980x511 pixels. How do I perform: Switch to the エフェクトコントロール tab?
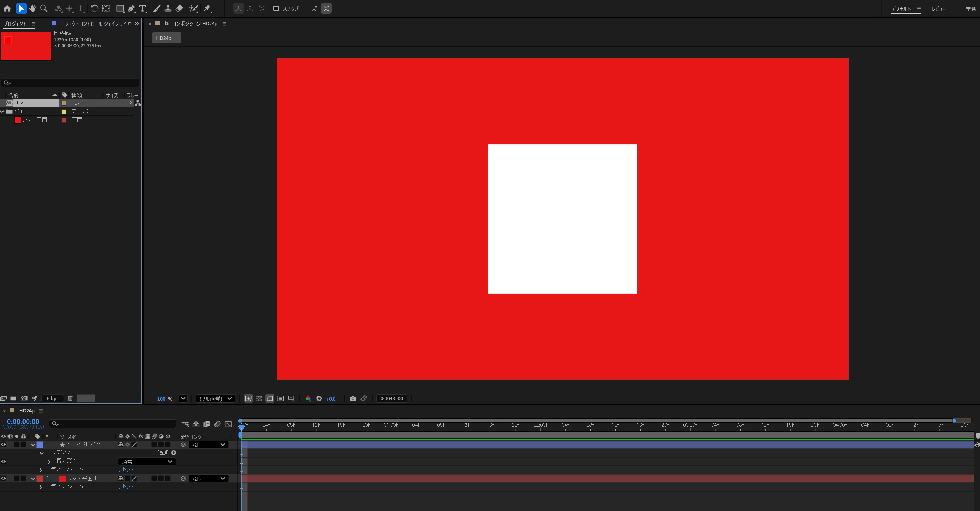click(96, 24)
